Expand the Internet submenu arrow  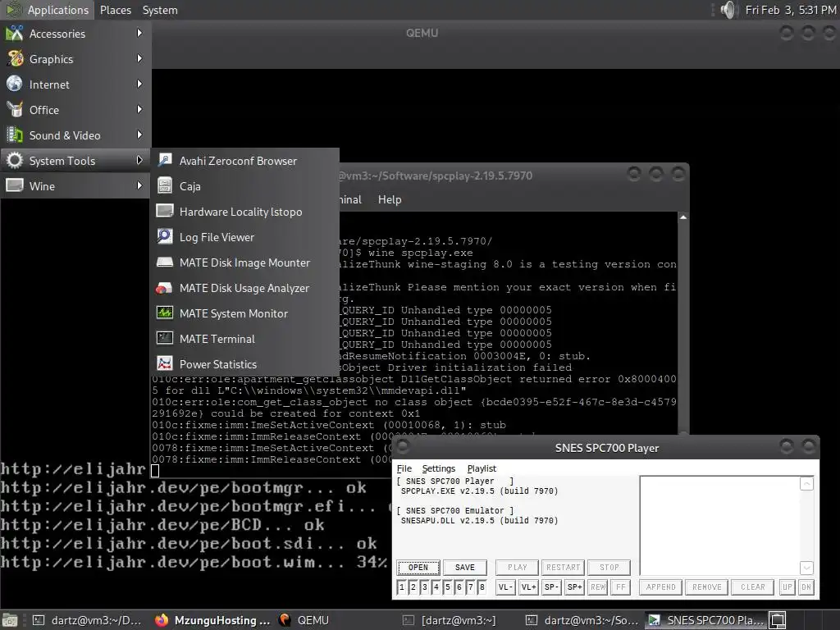coord(139,84)
